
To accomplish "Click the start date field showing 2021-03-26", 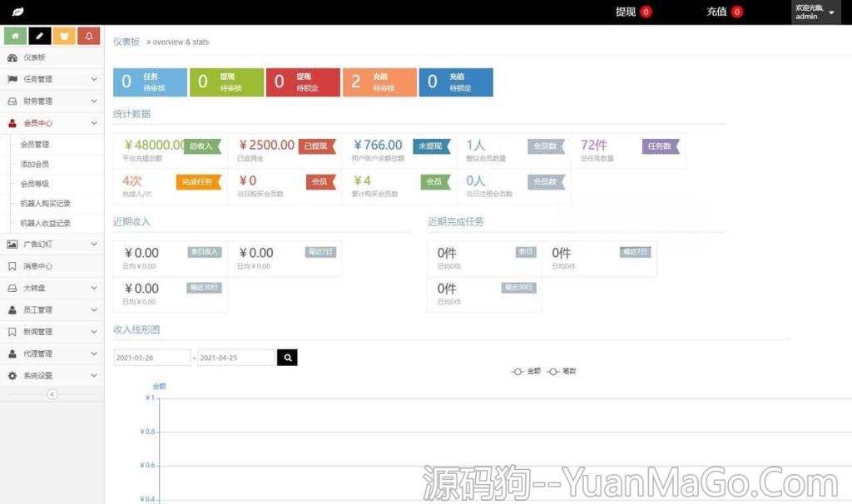I will [150, 357].
